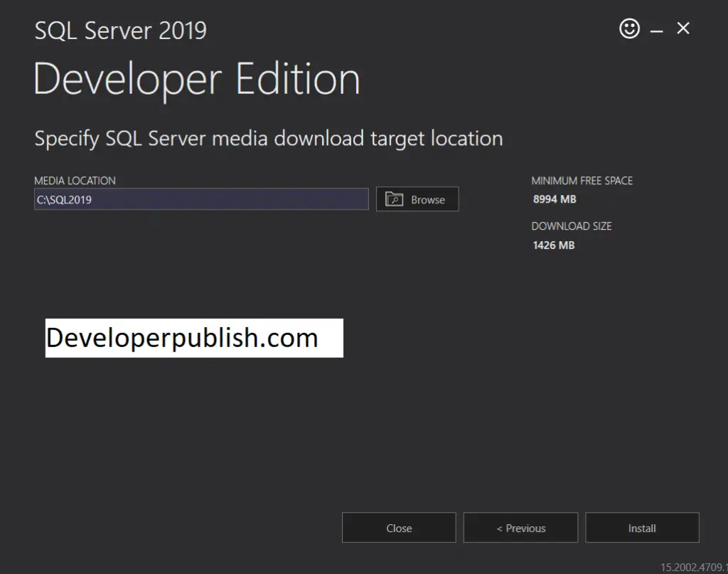Click the version number 15.2002.4709 text
Screen dimensions: 728x574
click(694, 567)
